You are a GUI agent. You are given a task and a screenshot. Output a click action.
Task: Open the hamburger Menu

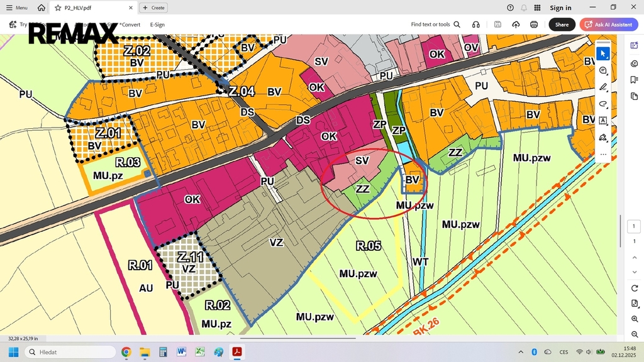pyautogui.click(x=17, y=8)
